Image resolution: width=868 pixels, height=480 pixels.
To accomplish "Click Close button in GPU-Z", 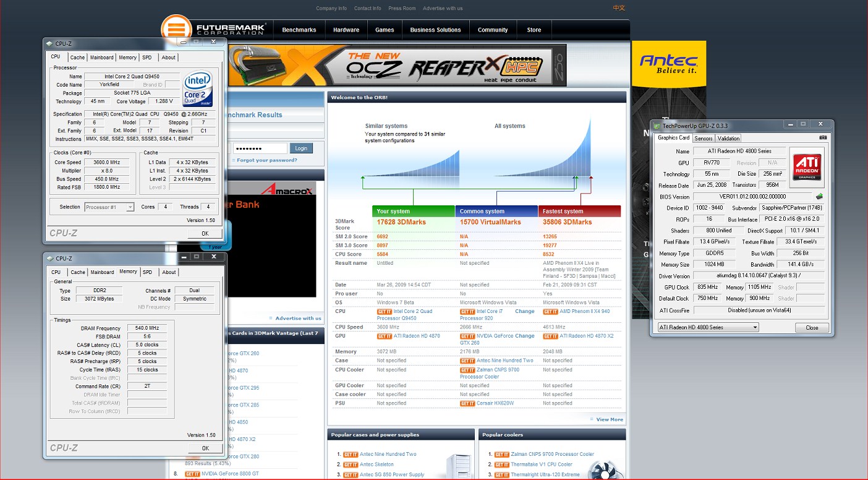I will point(812,328).
